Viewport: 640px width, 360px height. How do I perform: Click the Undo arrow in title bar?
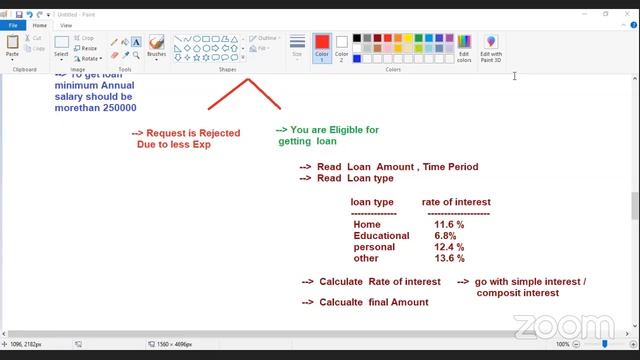[x=29, y=15]
